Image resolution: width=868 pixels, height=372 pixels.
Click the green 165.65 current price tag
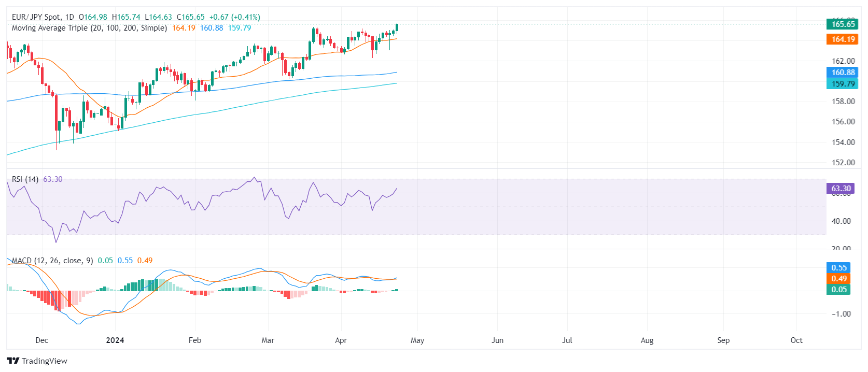point(842,24)
